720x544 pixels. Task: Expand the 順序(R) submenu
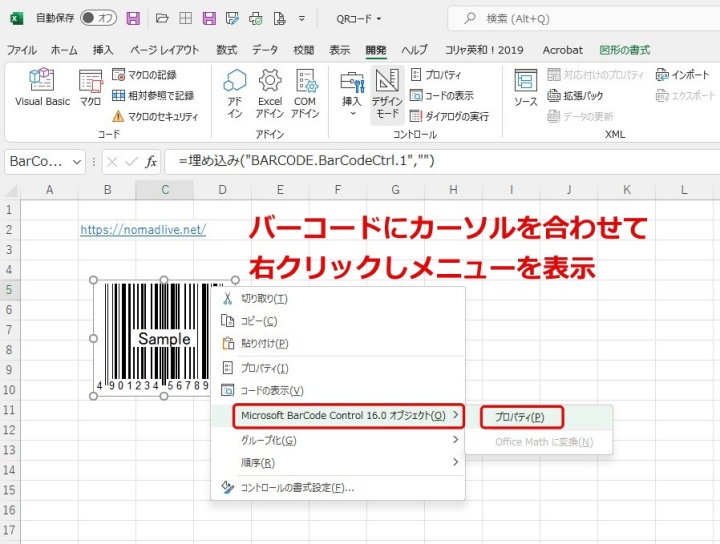pos(338,463)
